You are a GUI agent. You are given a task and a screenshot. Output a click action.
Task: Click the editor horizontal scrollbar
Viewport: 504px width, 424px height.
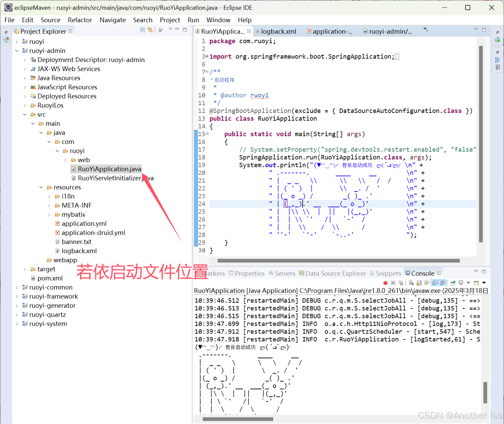338,261
